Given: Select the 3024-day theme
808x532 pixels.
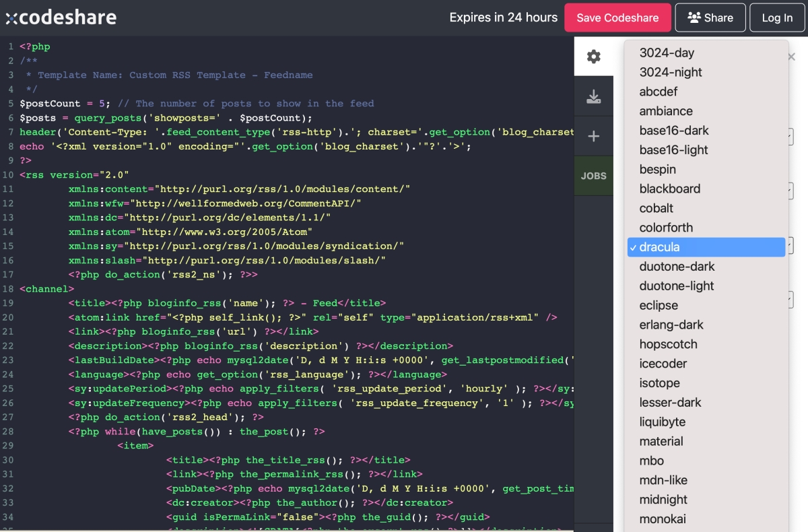Looking at the screenshot, I should [667, 53].
